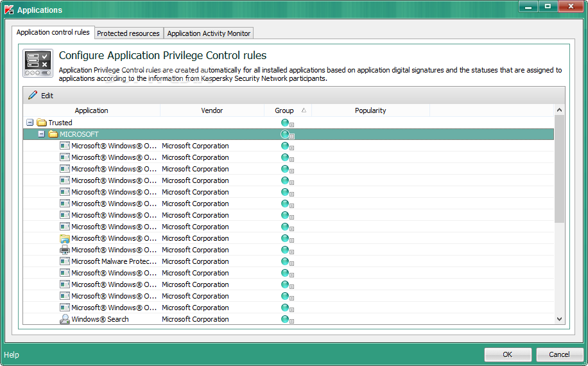Open group status icon for Explorer folder row
The width and height of the screenshot is (588, 366).
tap(287, 238)
